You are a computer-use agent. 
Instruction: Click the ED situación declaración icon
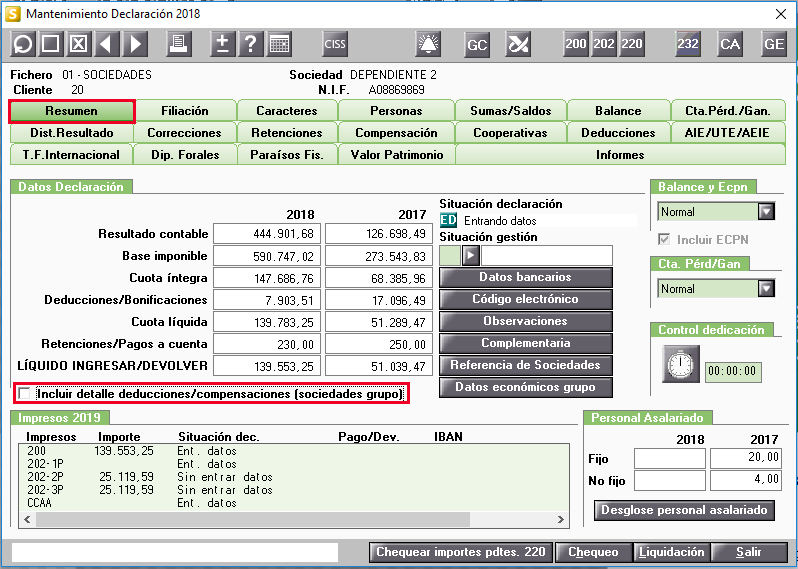click(448, 220)
